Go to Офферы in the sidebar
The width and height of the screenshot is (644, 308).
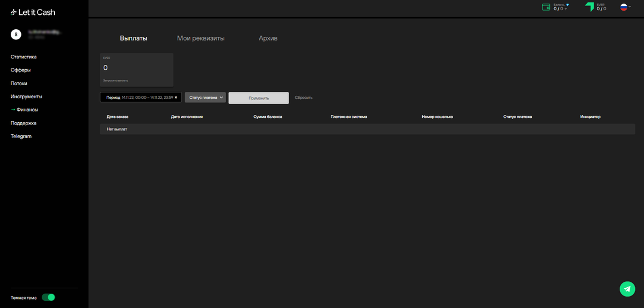pos(21,70)
